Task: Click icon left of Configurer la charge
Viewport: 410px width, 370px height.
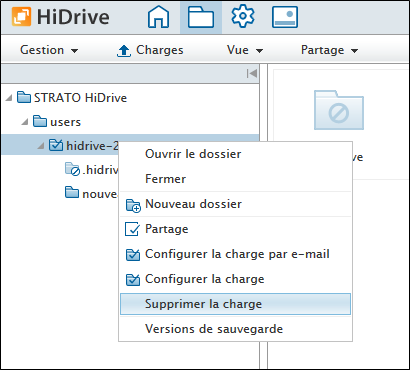Action: 133,280
